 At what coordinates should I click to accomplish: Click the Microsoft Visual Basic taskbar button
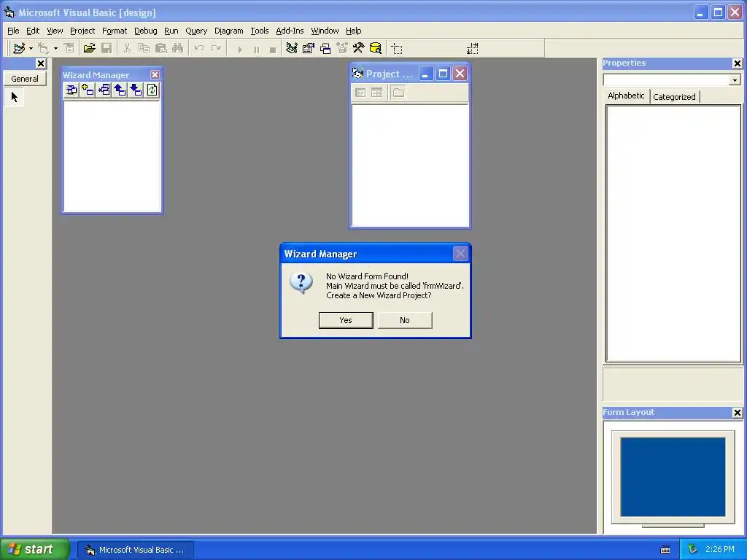click(135, 550)
